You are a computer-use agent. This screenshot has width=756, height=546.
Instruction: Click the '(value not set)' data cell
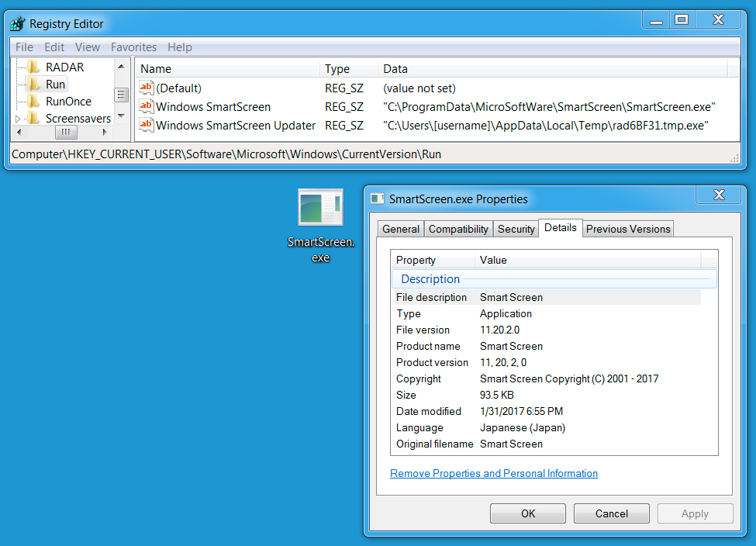[x=419, y=88]
